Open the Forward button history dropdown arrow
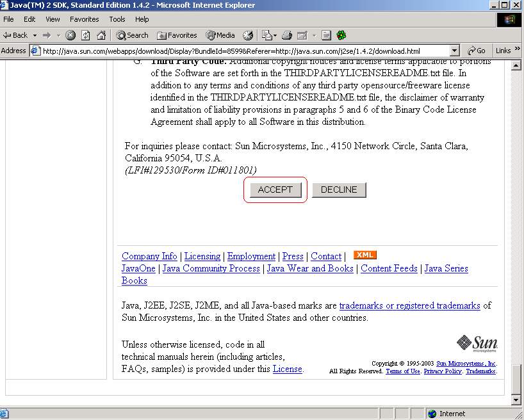Screen dimensions: 524x420 tap(58, 35)
